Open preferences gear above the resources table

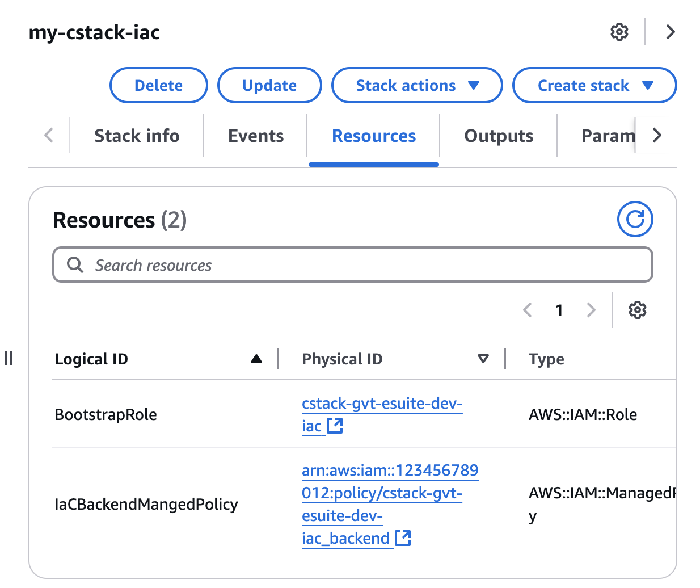[x=638, y=310]
